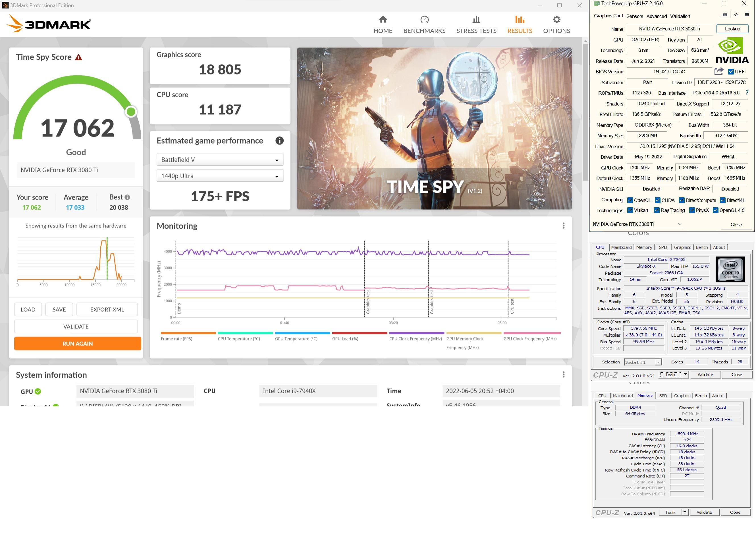Switch to the Sensors tab in GPU-Z
The width and height of the screenshot is (756, 546).
click(x=634, y=16)
